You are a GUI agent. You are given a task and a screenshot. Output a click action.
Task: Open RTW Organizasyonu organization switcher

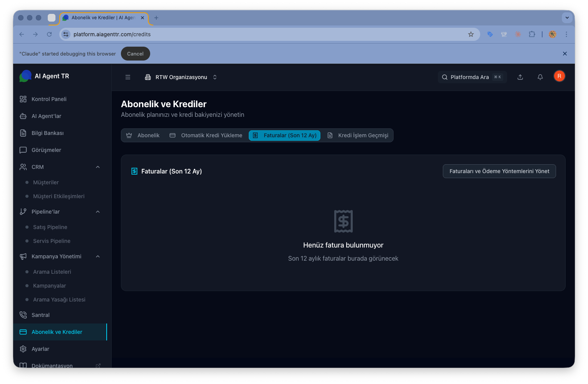(181, 77)
